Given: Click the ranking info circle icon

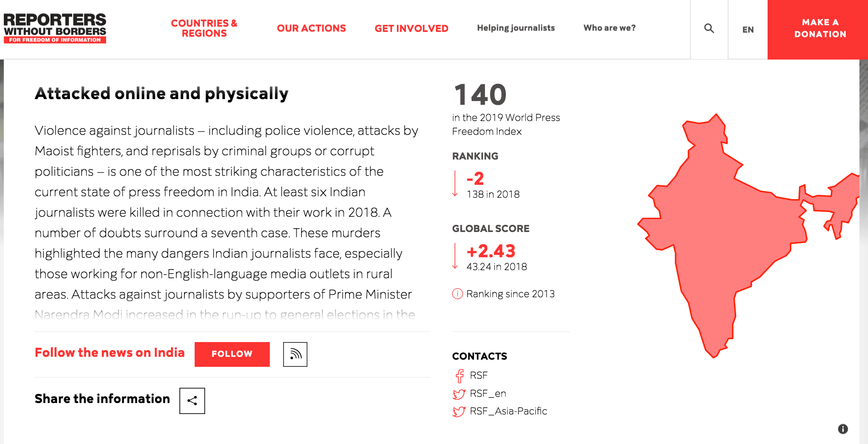Looking at the screenshot, I should (457, 294).
